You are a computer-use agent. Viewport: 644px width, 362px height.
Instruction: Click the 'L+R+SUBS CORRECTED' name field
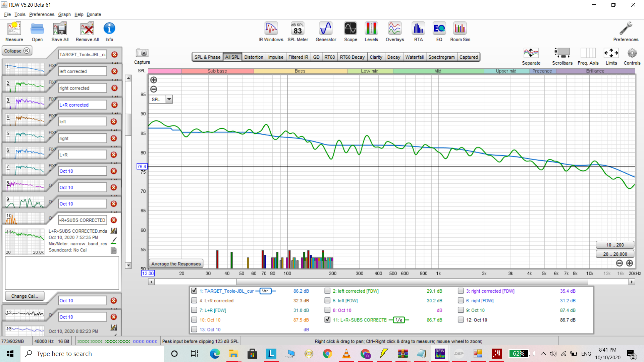pyautogui.click(x=83, y=220)
